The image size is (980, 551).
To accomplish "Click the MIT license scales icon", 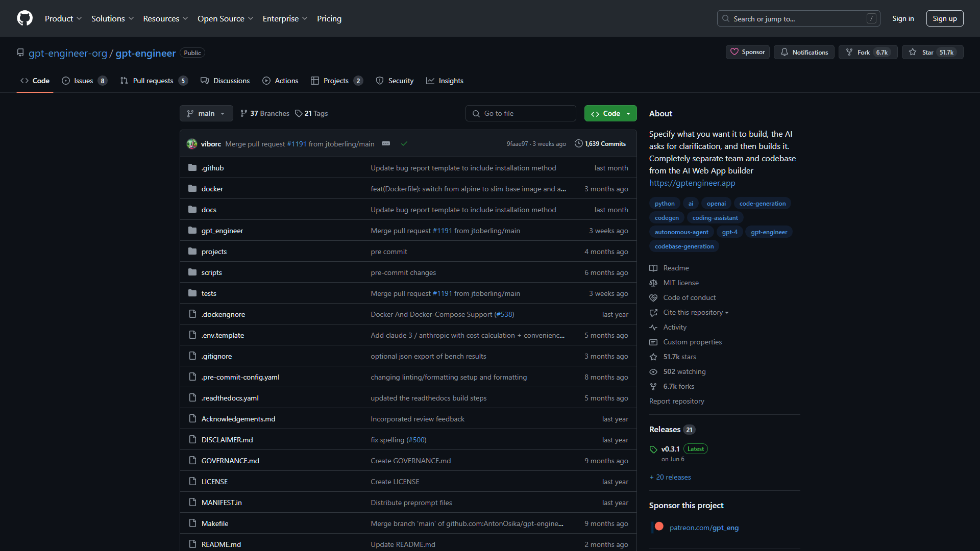I will (653, 283).
